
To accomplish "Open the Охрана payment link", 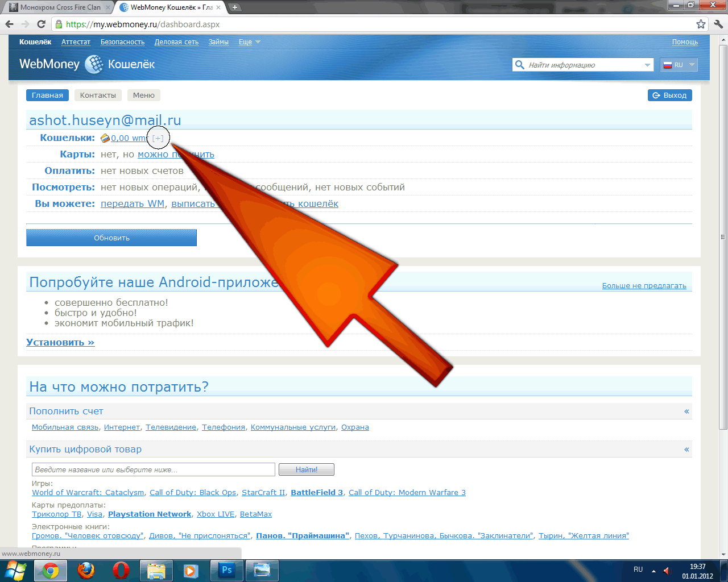I will [x=355, y=427].
